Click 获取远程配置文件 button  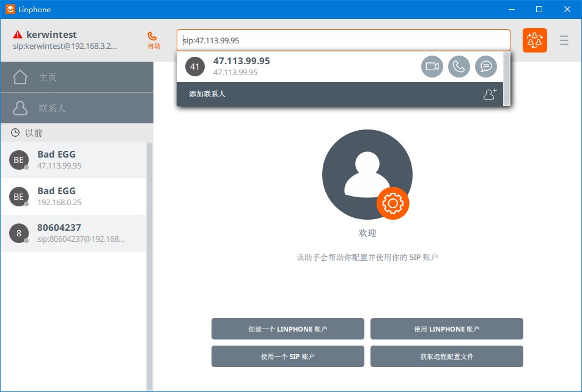pos(446,357)
